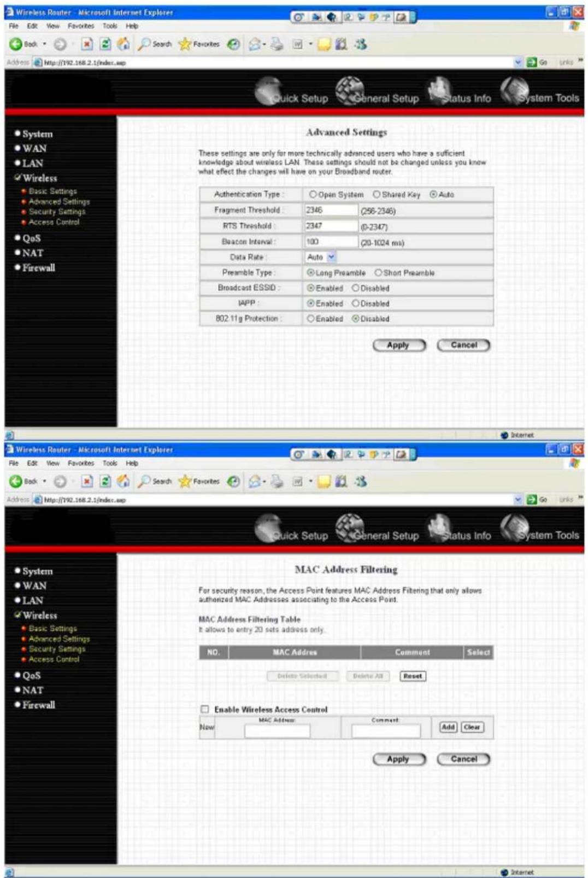Tick Enable Wireless Access Control checkbox

[x=204, y=709]
